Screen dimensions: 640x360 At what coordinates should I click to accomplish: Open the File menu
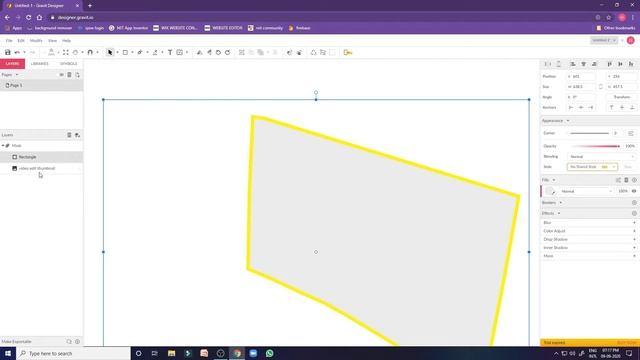[x=9, y=41]
